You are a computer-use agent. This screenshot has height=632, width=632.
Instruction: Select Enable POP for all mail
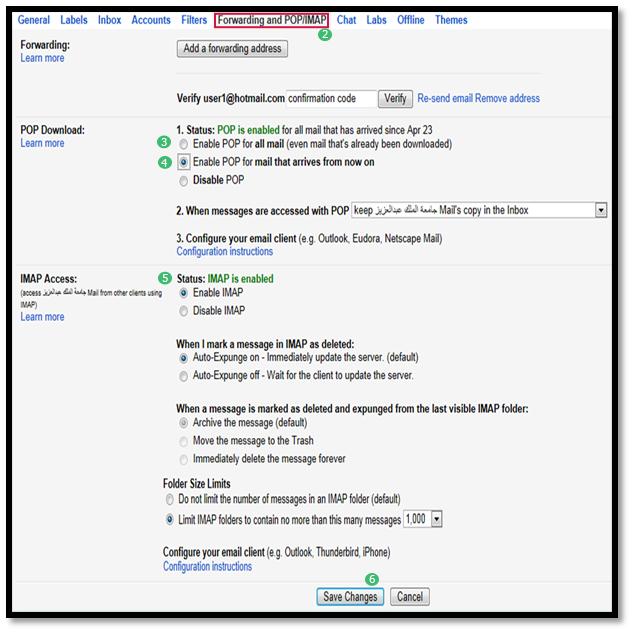183,144
